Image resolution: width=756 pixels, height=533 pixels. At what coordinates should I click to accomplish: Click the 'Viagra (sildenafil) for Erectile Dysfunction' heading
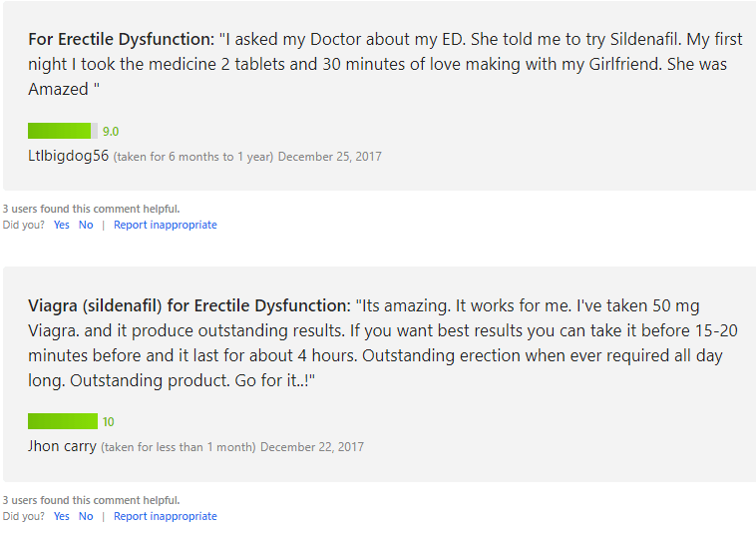[189, 305]
